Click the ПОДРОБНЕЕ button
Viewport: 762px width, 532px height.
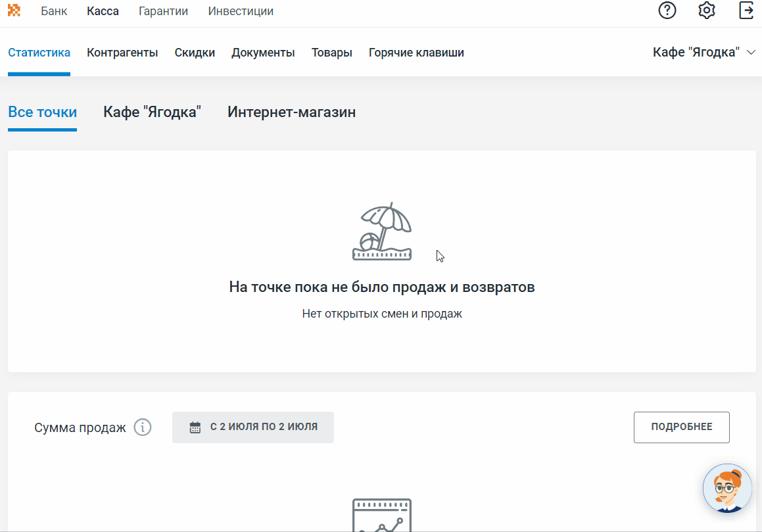(x=681, y=427)
